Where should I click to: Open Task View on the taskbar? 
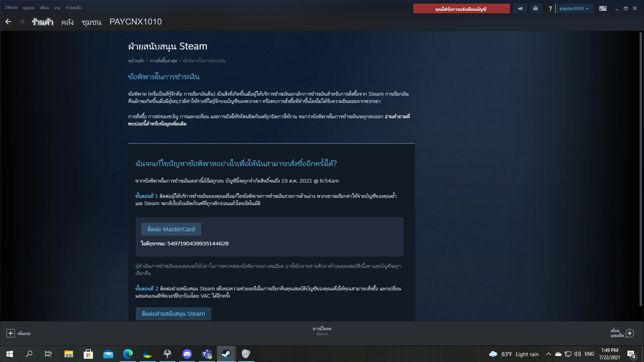[48, 354]
